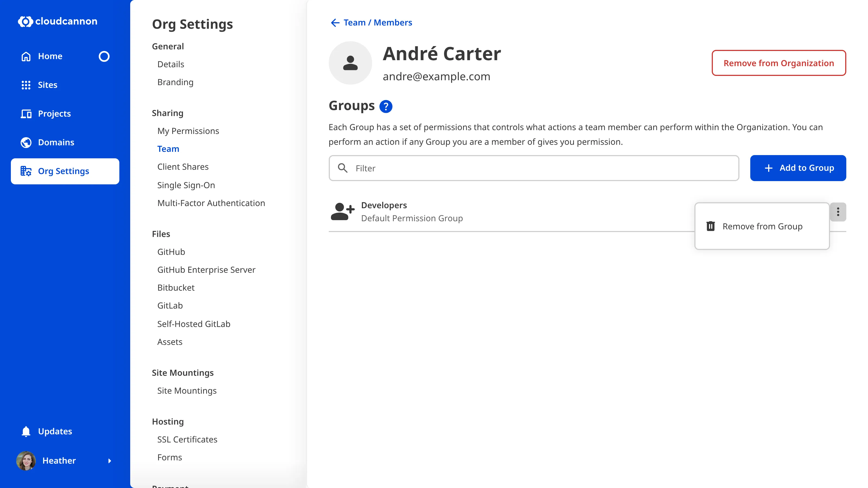Click the trash icon next to Remove from Group

(x=711, y=226)
